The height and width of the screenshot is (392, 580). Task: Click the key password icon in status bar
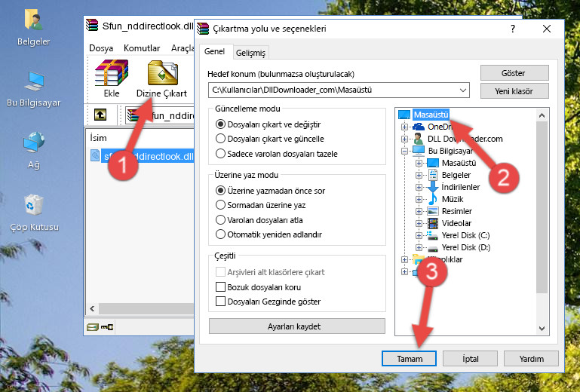107,327
